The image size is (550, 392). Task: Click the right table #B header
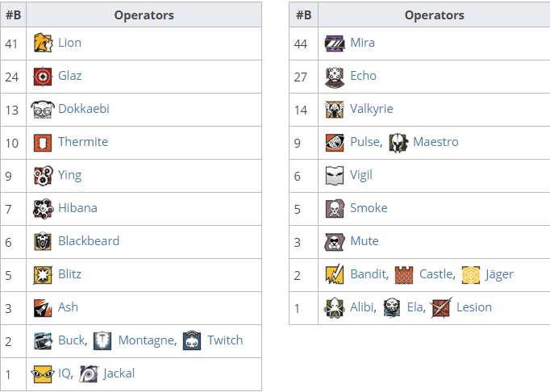tap(304, 15)
